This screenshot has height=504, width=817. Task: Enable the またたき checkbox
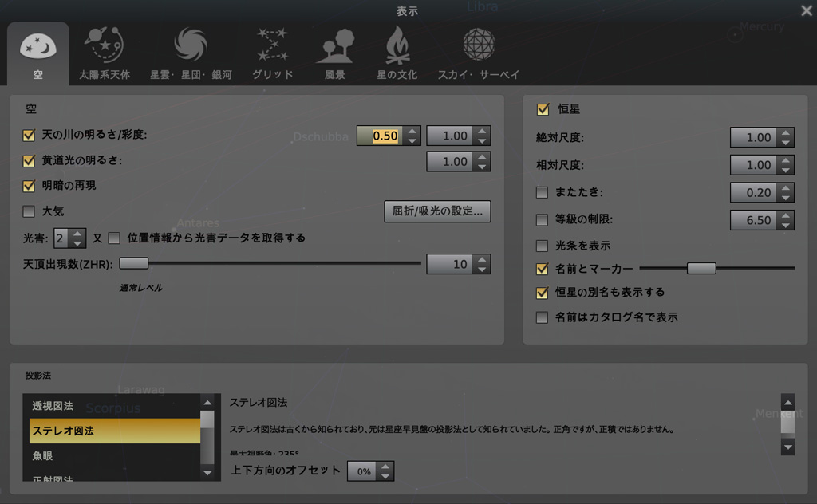click(x=542, y=193)
